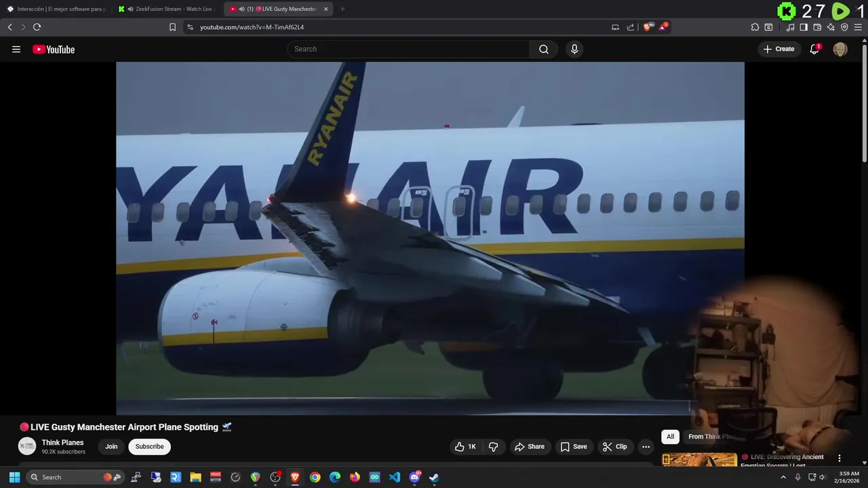
Task: Toggle browser sidebar panel
Action: pos(804,27)
